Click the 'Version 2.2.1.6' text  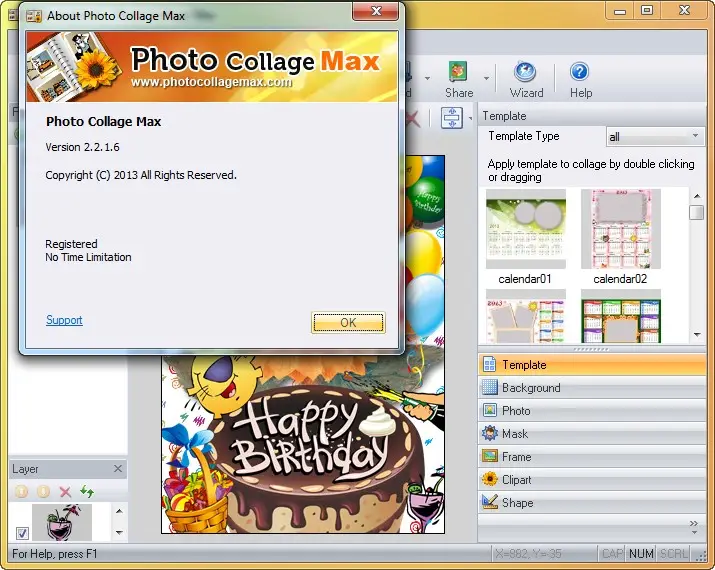83,147
